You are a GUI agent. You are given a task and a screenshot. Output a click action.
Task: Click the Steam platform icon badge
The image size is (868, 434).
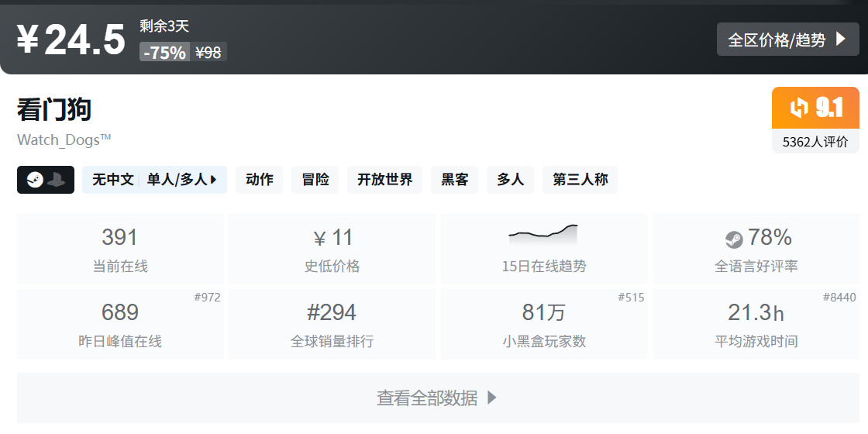(36, 180)
